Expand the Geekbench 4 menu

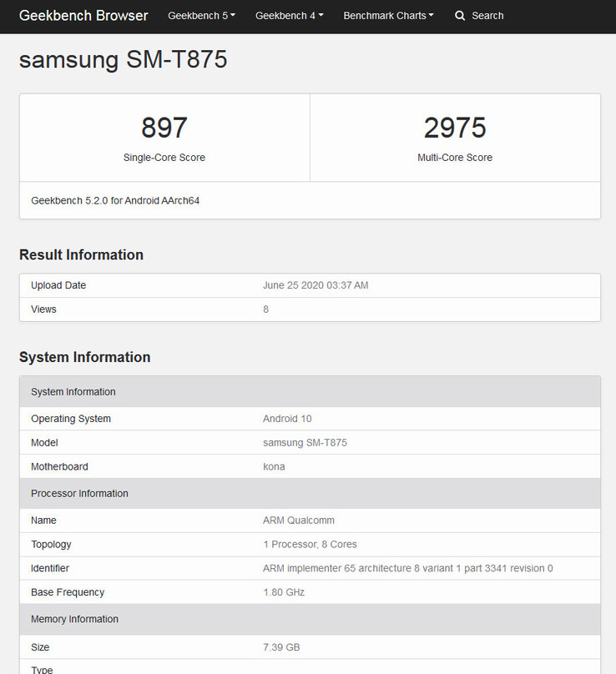[286, 15]
